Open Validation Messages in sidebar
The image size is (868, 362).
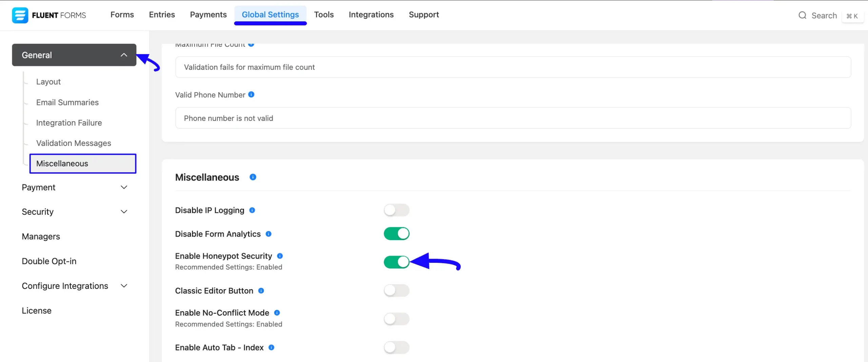tap(74, 143)
